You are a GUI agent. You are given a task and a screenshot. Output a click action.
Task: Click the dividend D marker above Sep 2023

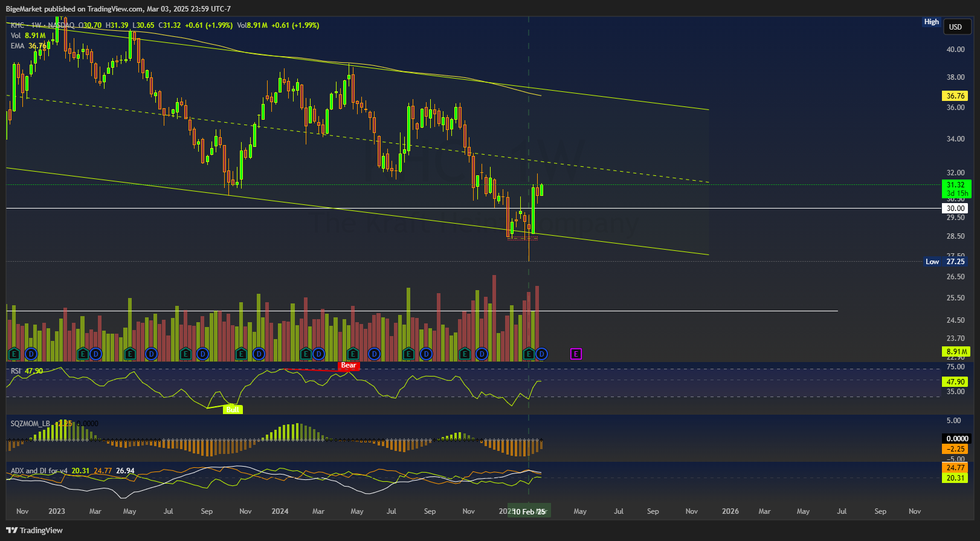(x=203, y=354)
